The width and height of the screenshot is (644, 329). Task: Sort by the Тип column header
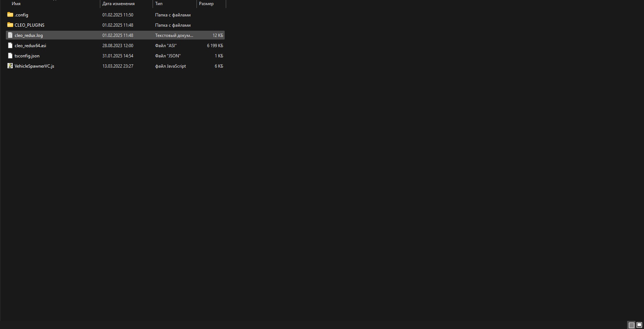159,4
